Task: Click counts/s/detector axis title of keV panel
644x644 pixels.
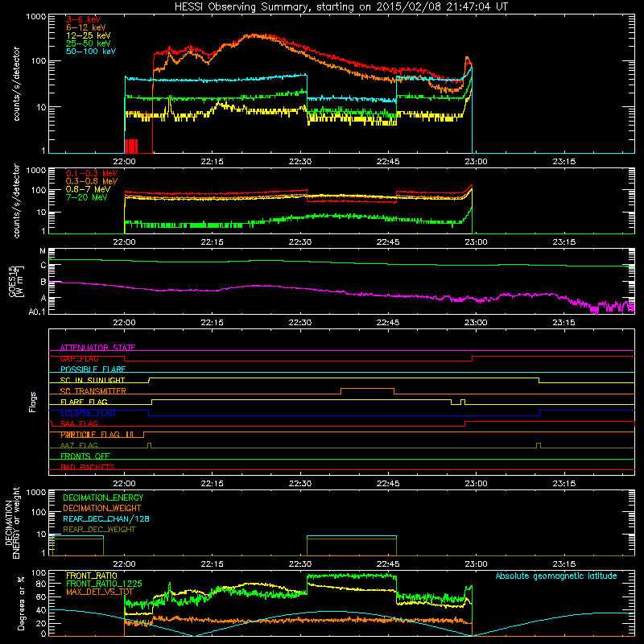Action: click(x=16, y=84)
